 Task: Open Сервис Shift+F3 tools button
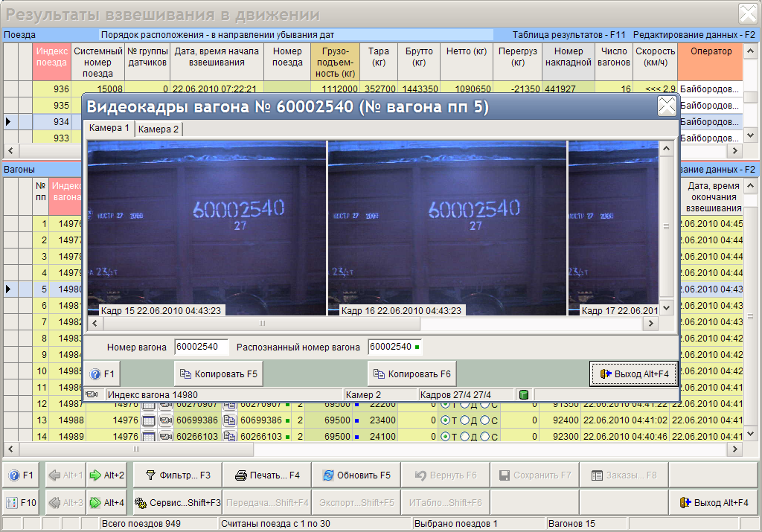point(177,502)
